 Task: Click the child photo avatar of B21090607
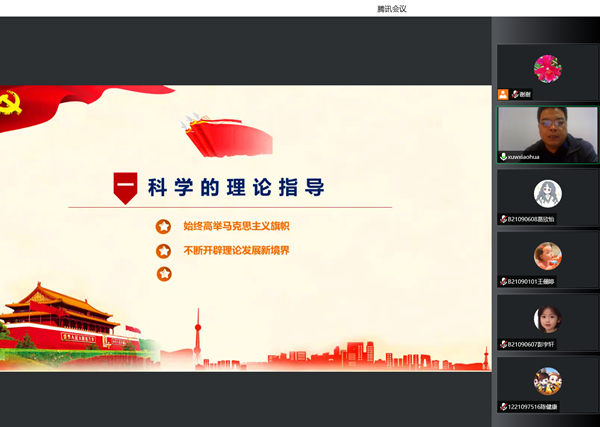547,319
